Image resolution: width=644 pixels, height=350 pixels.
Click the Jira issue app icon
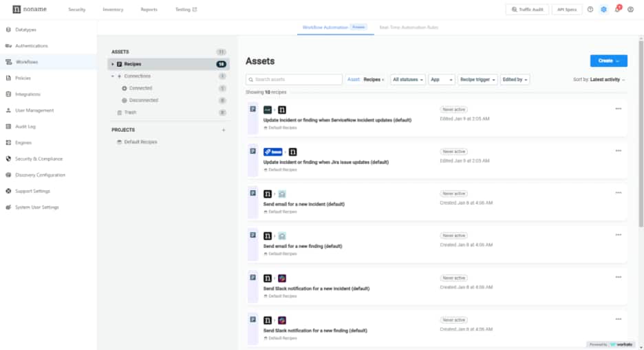(273, 152)
